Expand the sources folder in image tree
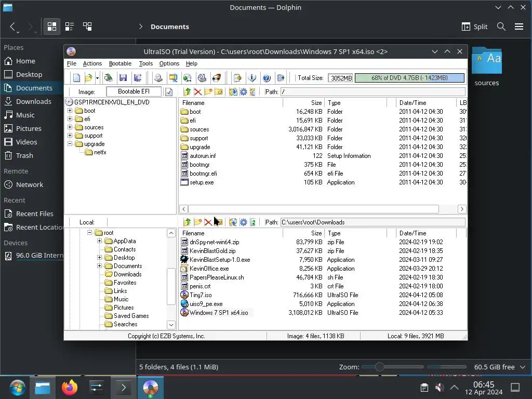The image size is (532, 399). click(x=70, y=127)
